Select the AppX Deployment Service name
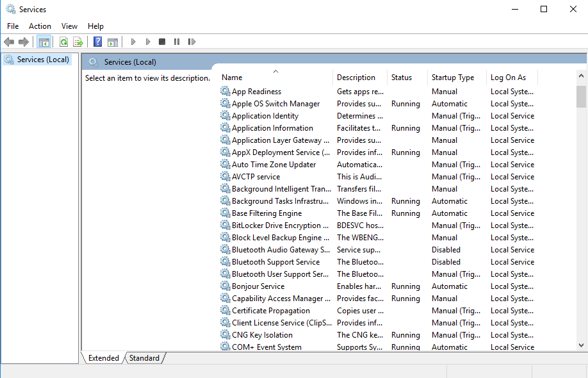Screen dimensions: 588x378 [x=281, y=152]
